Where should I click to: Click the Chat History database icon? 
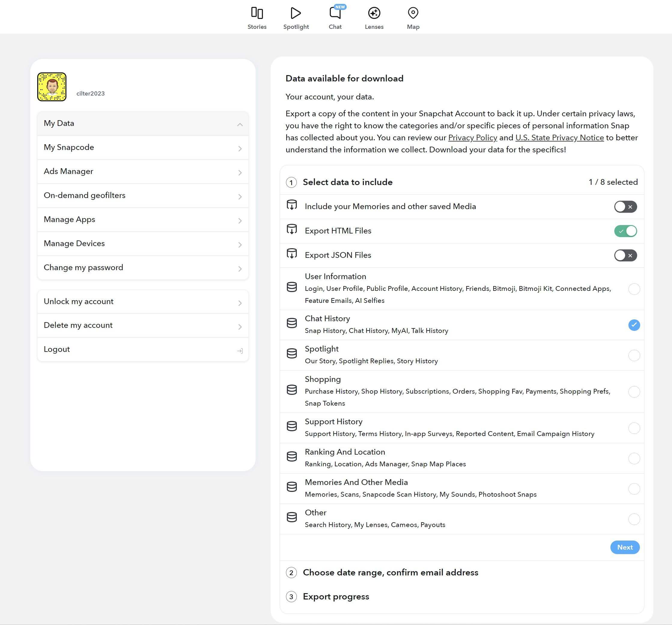click(x=292, y=323)
